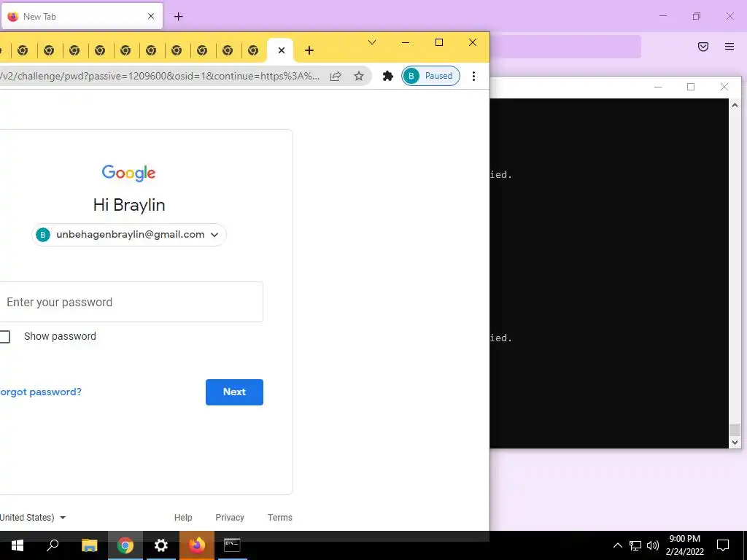747x560 pixels.
Task: Bookmark this page with star icon
Action: 359,76
